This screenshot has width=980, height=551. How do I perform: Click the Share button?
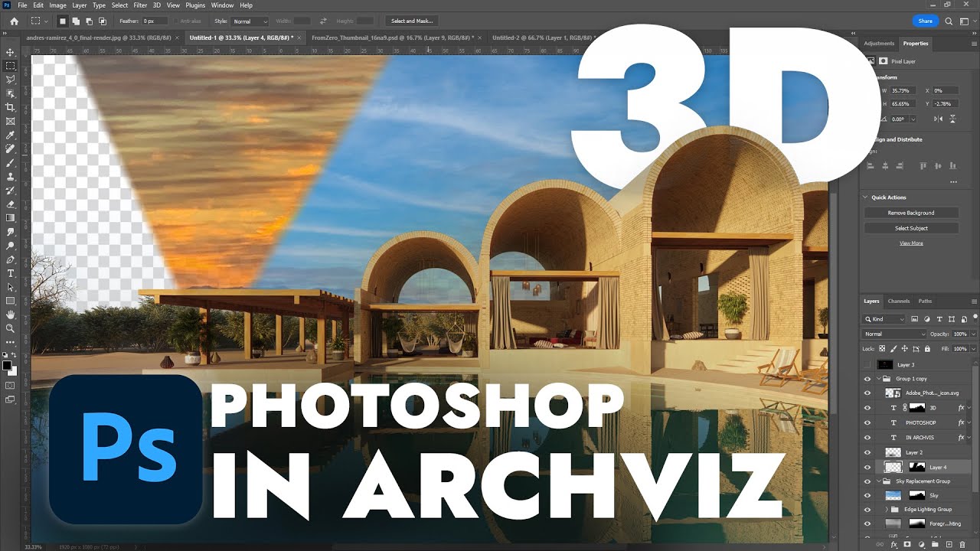[926, 21]
